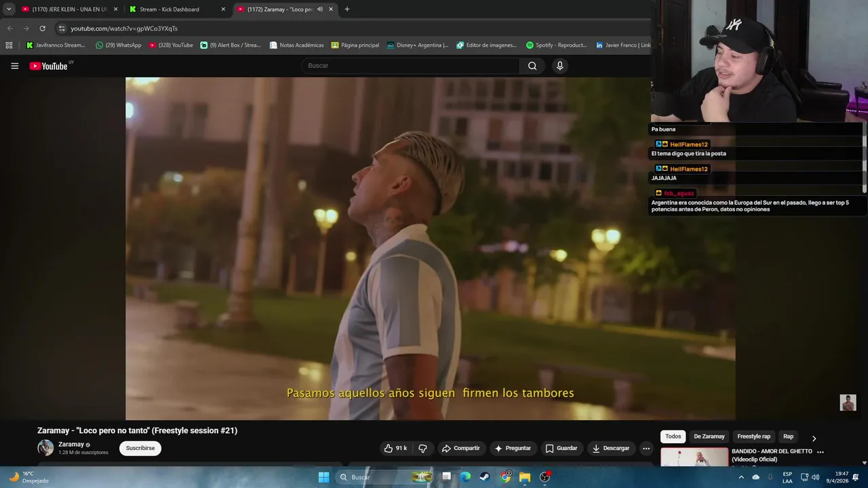Save video with Guardar button
868x488 pixels.
[x=561, y=448]
